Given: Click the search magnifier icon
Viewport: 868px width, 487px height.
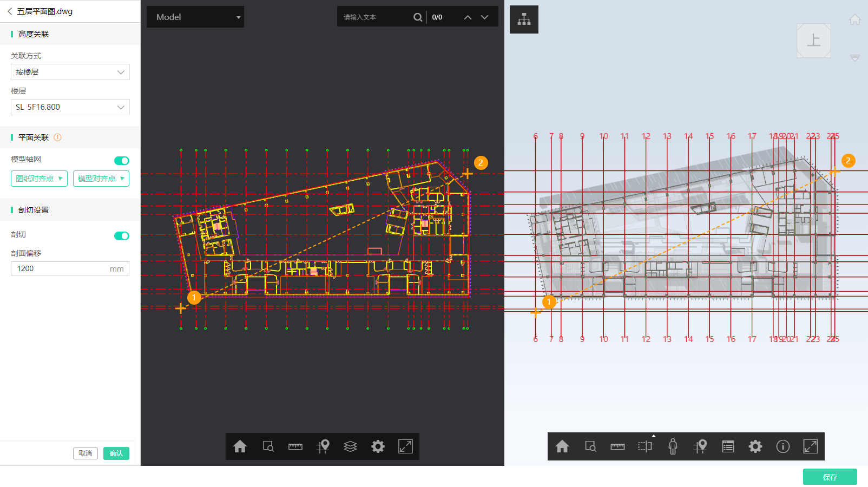Looking at the screenshot, I should pyautogui.click(x=418, y=17).
